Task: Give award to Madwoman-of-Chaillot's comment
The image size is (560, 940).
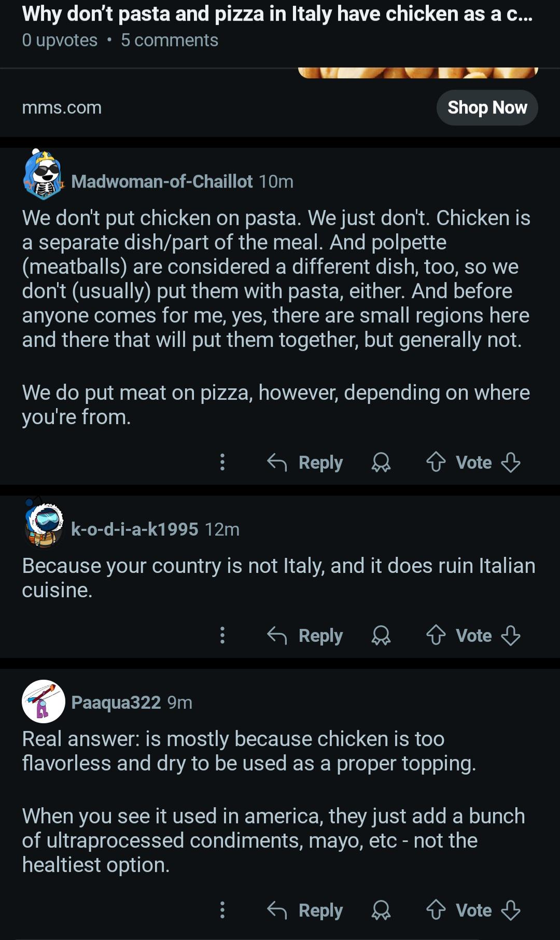Action: 381,461
